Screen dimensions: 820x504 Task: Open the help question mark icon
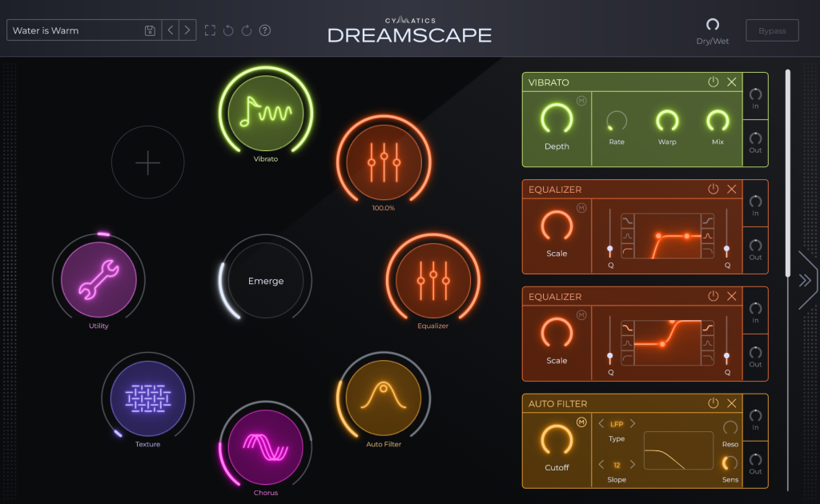click(x=264, y=30)
